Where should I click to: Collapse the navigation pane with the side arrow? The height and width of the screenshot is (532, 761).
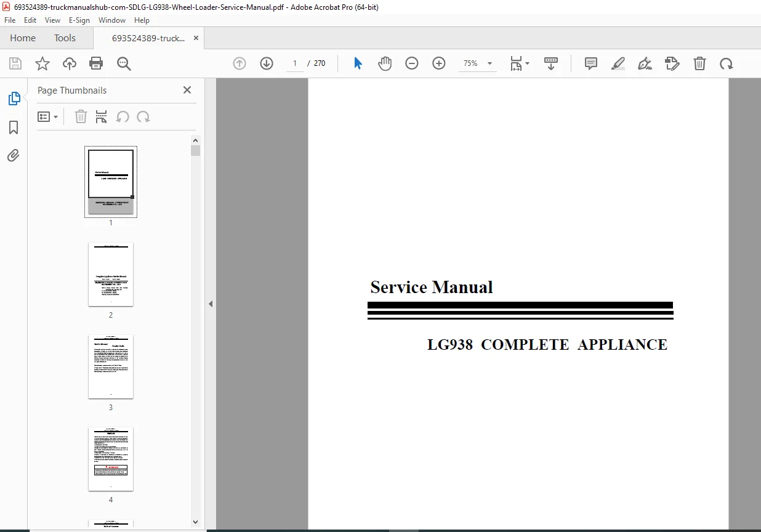211,304
